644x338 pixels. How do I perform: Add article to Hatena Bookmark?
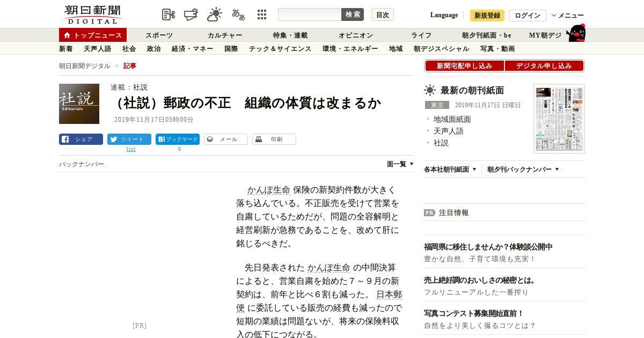(178, 139)
